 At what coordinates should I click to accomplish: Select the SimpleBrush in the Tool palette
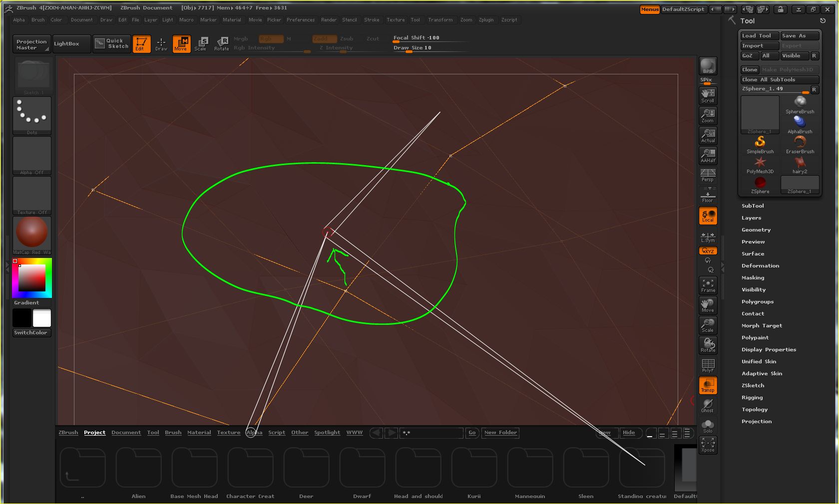click(x=760, y=144)
